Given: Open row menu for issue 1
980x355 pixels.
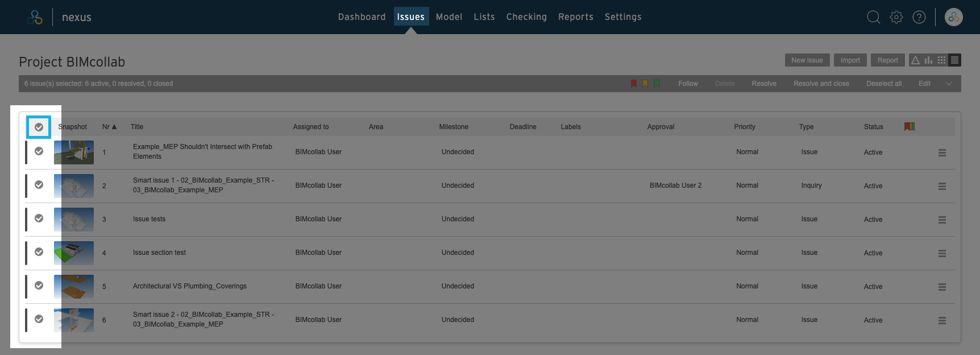Looking at the screenshot, I should 942,152.
